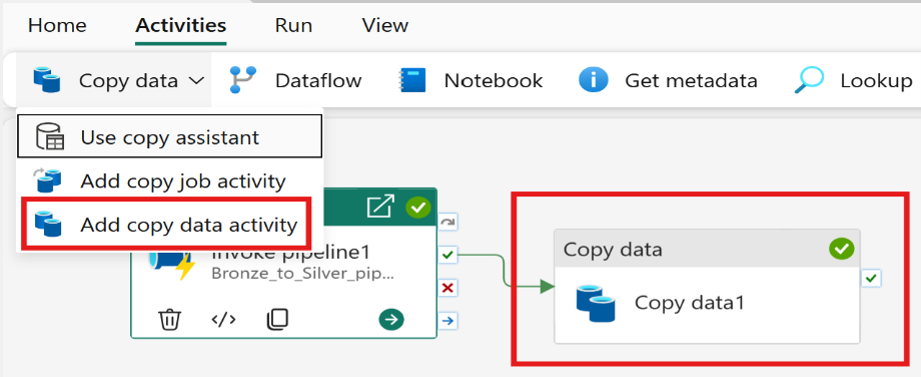Delete the Invoke pipeline1 activity
Image resolution: width=921 pixels, height=377 pixels.
[170, 319]
